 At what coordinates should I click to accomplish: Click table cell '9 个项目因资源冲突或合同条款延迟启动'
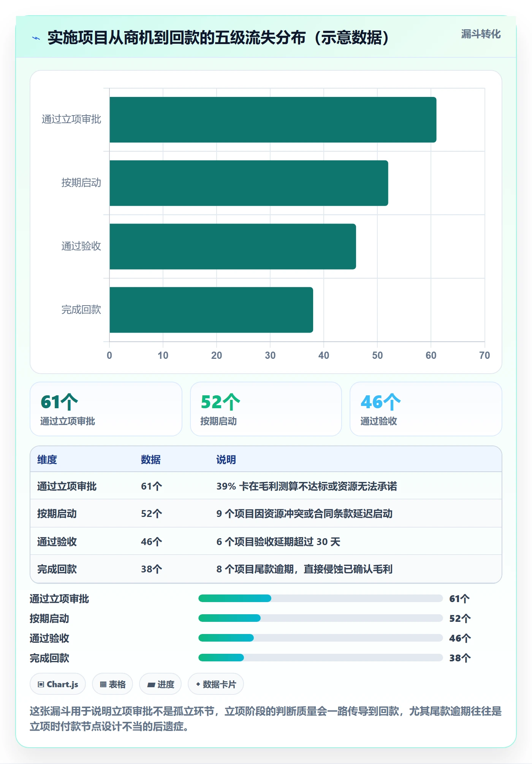click(304, 514)
